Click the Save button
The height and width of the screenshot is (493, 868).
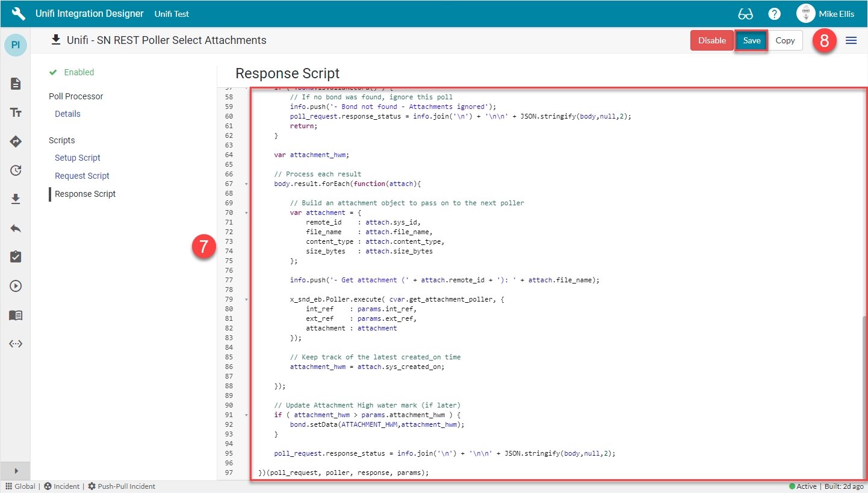[x=751, y=40]
